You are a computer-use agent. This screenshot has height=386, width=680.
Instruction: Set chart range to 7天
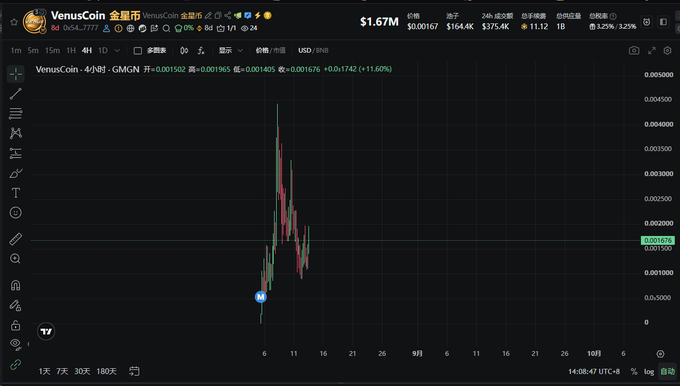point(62,371)
